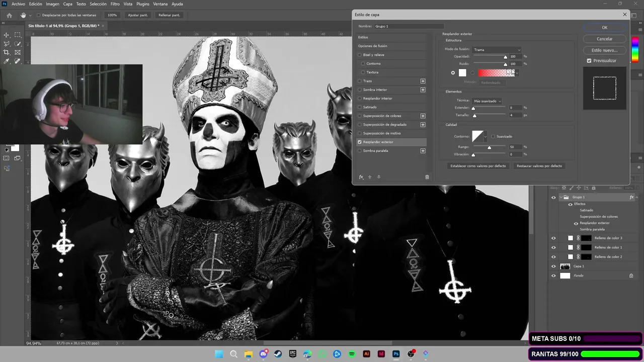Click the screen mode icon in toolbar
This screenshot has height=362, width=644.
[x=18, y=158]
